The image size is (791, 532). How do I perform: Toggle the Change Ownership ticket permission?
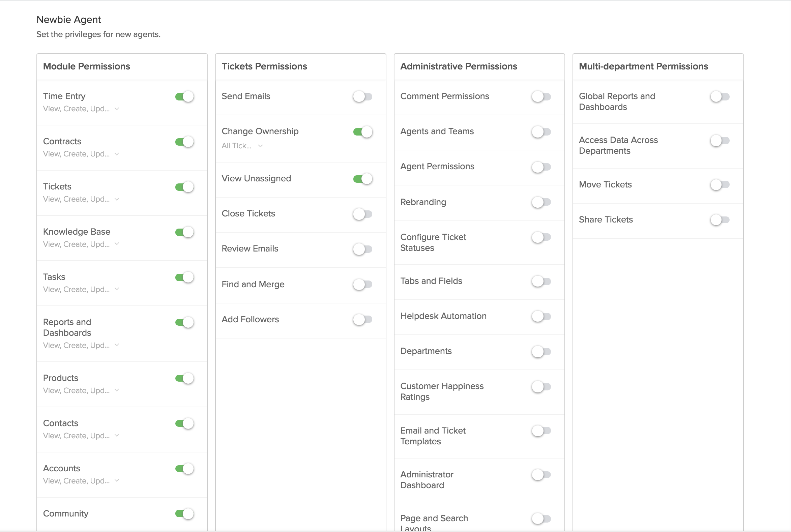363,131
